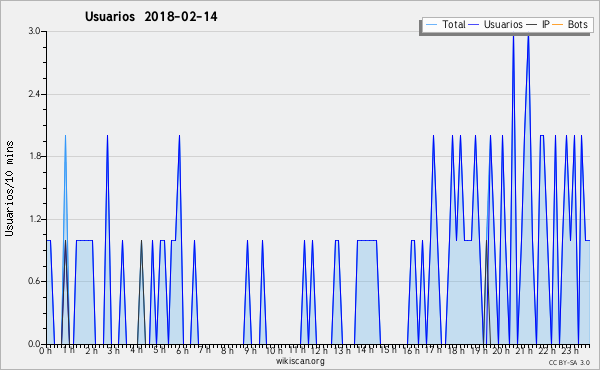Image resolution: width=600 pixels, height=370 pixels.
Task: Click the '23 h' x-axis label
Action: (x=570, y=350)
